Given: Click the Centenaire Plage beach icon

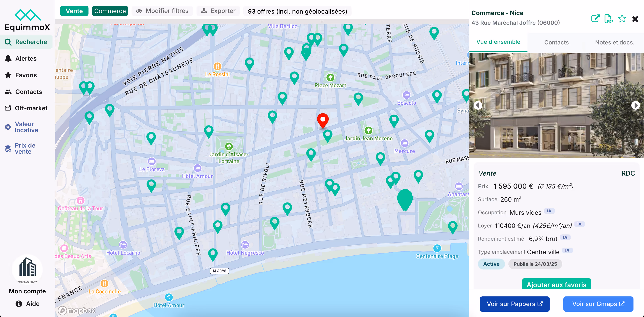Looking at the screenshot, I should [437, 248].
